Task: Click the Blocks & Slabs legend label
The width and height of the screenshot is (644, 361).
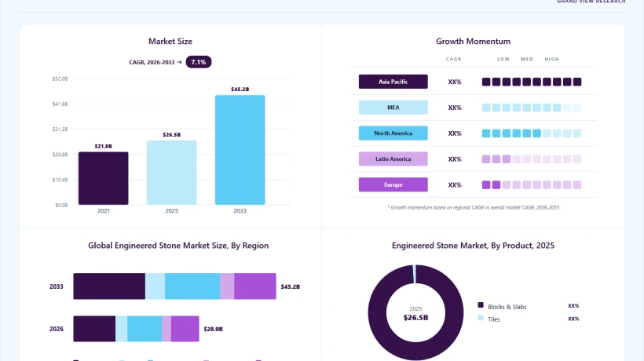Action: point(507,307)
